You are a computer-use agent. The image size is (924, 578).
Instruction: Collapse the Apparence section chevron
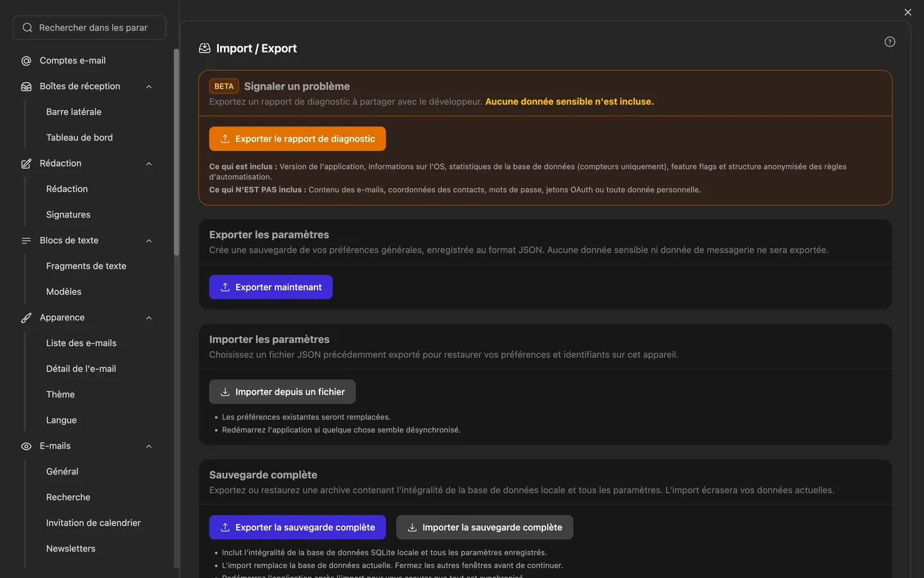(x=149, y=318)
